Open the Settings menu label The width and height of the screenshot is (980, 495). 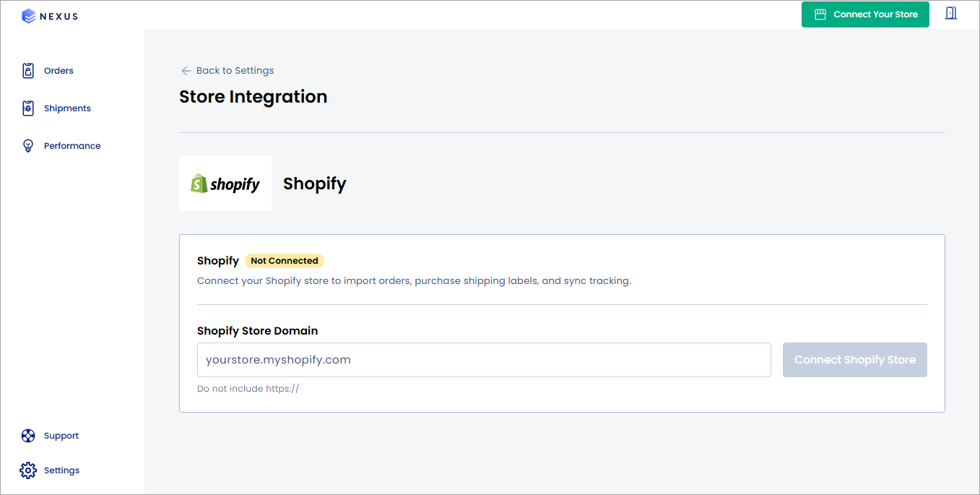pos(61,470)
